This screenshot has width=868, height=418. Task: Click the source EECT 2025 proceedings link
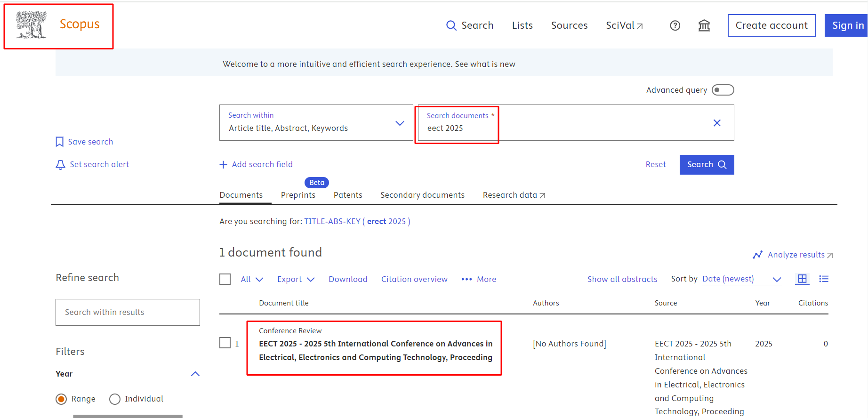tap(701, 378)
